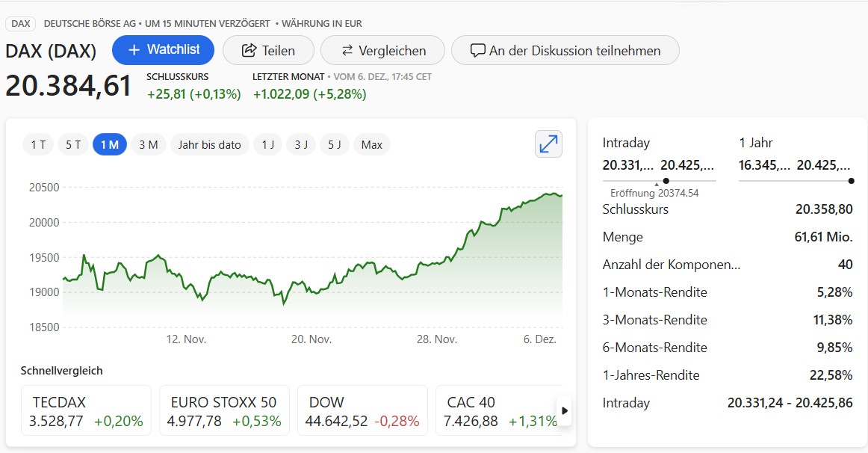Open the EURO STOXX 50 card

225,411
